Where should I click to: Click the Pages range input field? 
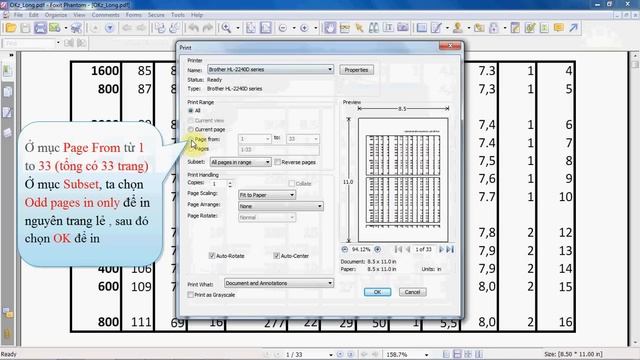coord(279,150)
